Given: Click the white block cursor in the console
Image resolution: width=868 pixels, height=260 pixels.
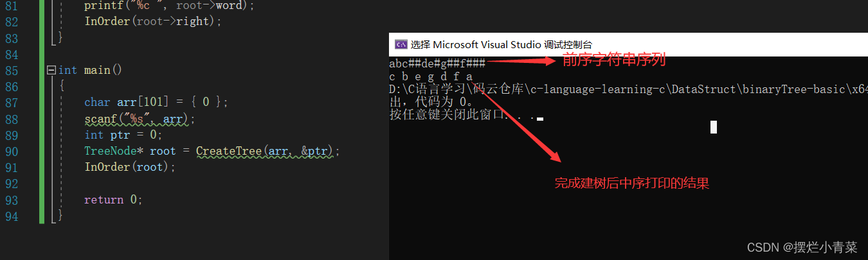Looking at the screenshot, I should click(713, 126).
